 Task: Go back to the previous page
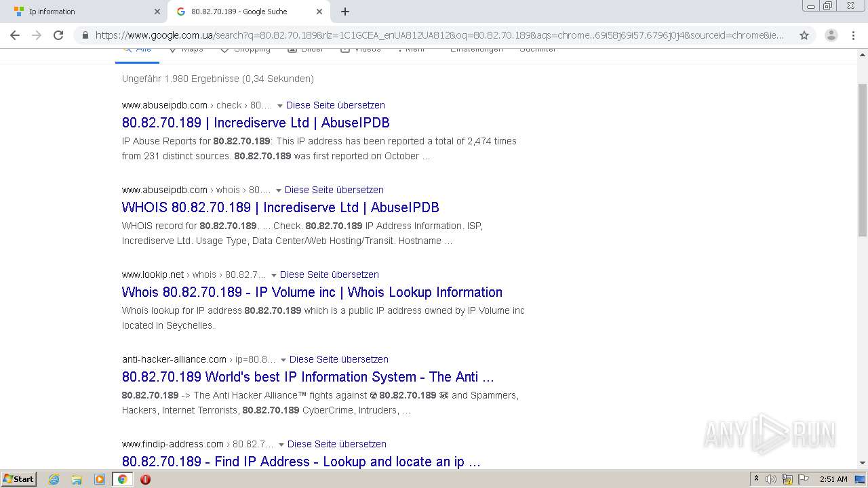(x=15, y=35)
